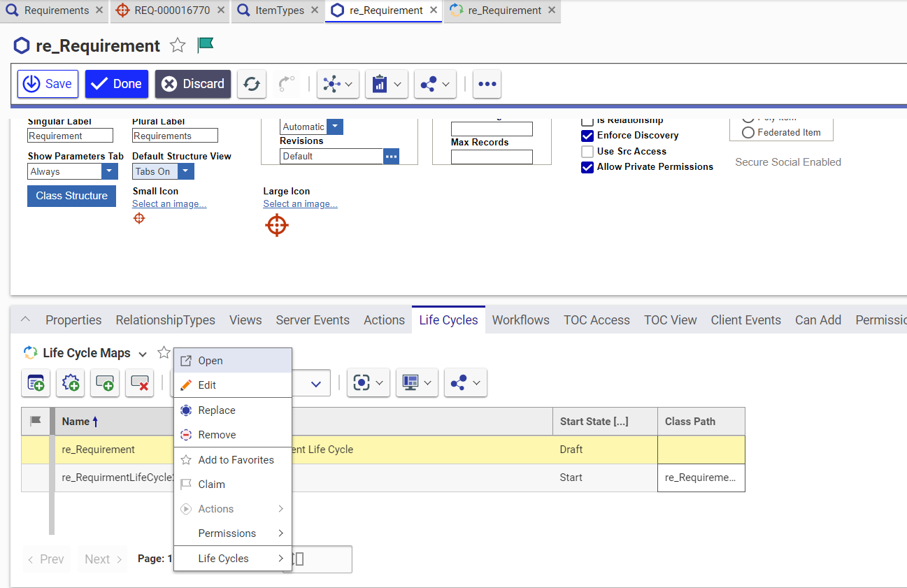The width and height of the screenshot is (907, 588).
Task: Select the Federated Item radio button
Action: point(748,132)
